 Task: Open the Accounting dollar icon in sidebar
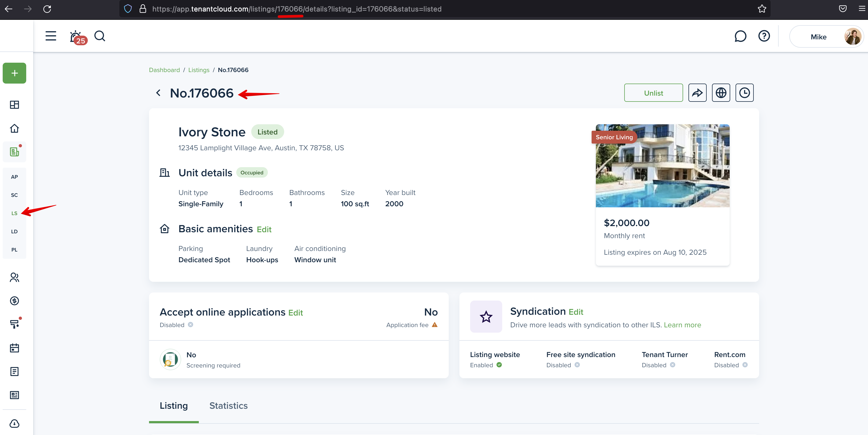coord(14,301)
